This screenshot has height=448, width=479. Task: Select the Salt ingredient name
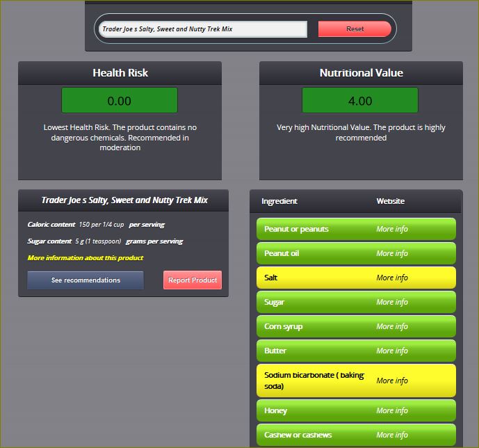(270, 278)
